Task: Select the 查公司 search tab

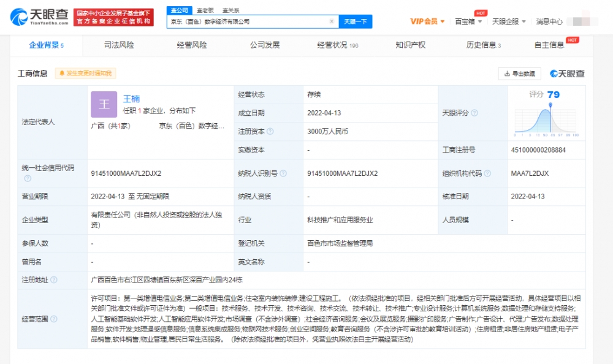Action: coord(180,10)
